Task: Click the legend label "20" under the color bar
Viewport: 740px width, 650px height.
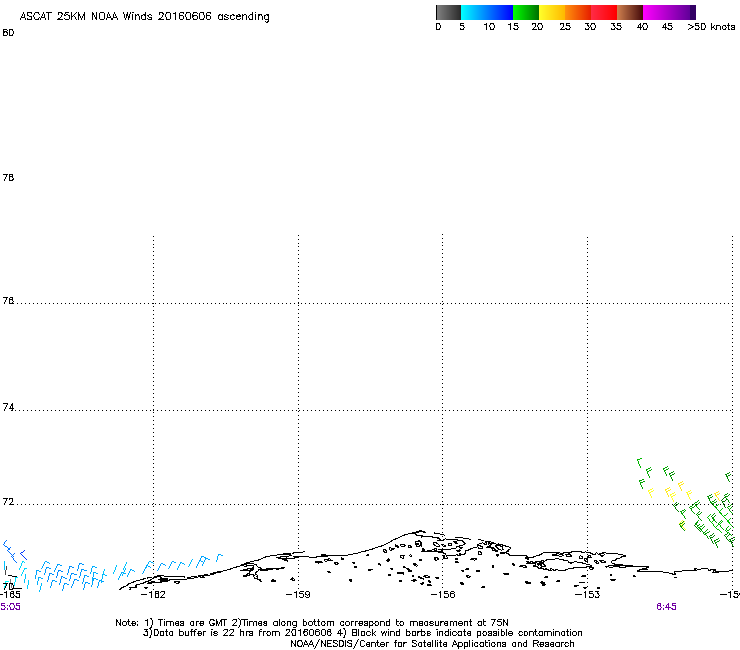Action: click(x=537, y=27)
